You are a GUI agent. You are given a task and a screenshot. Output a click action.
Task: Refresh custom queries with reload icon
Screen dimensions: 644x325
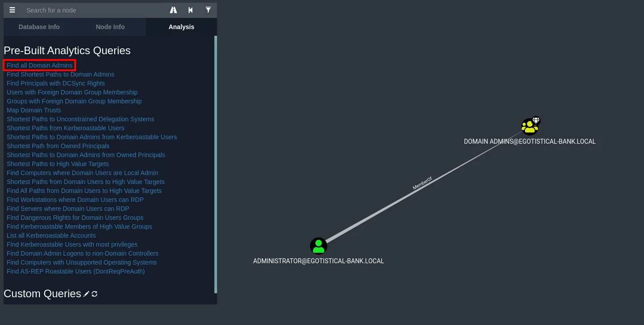(94, 294)
